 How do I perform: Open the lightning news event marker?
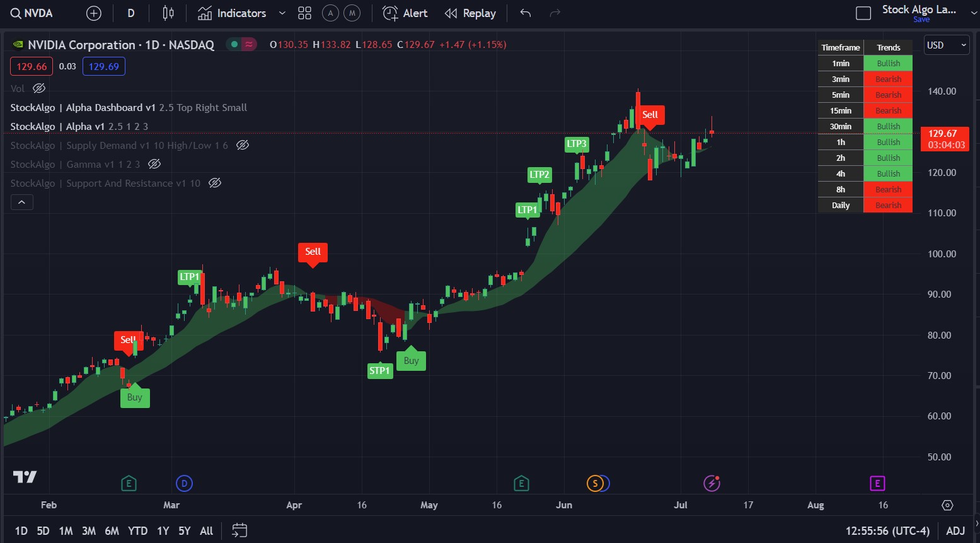click(712, 484)
